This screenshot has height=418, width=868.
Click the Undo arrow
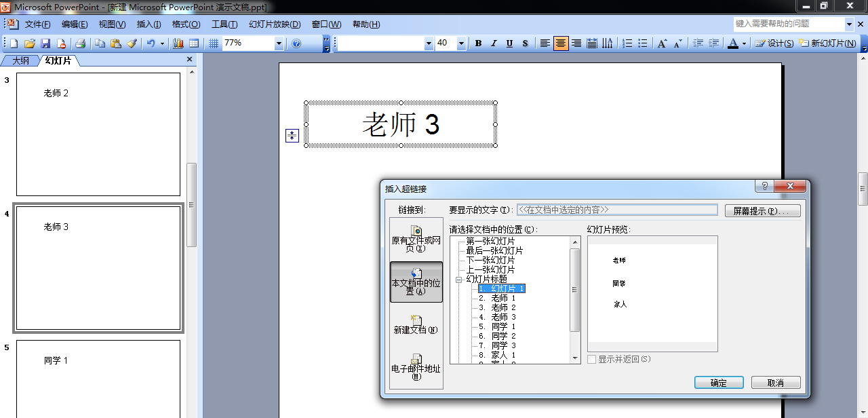click(x=151, y=43)
